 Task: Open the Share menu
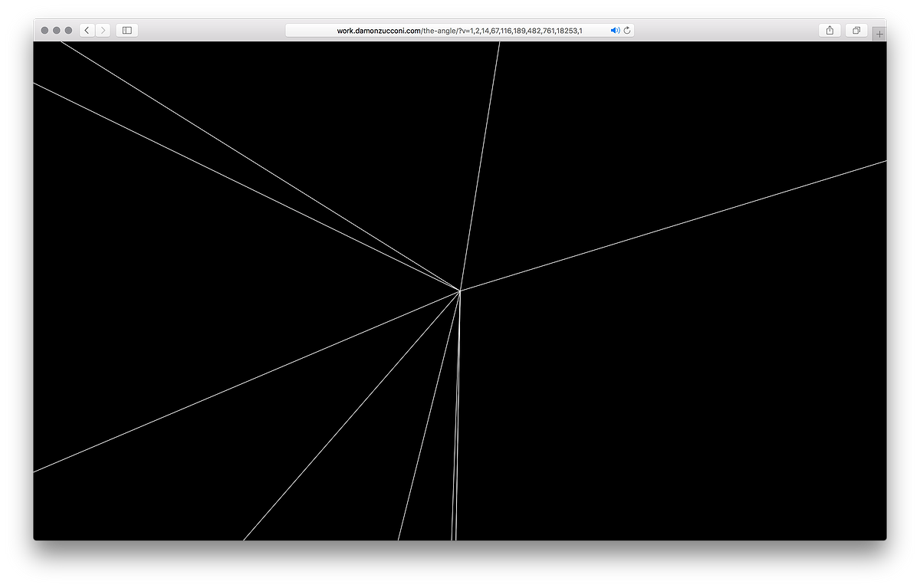(830, 31)
